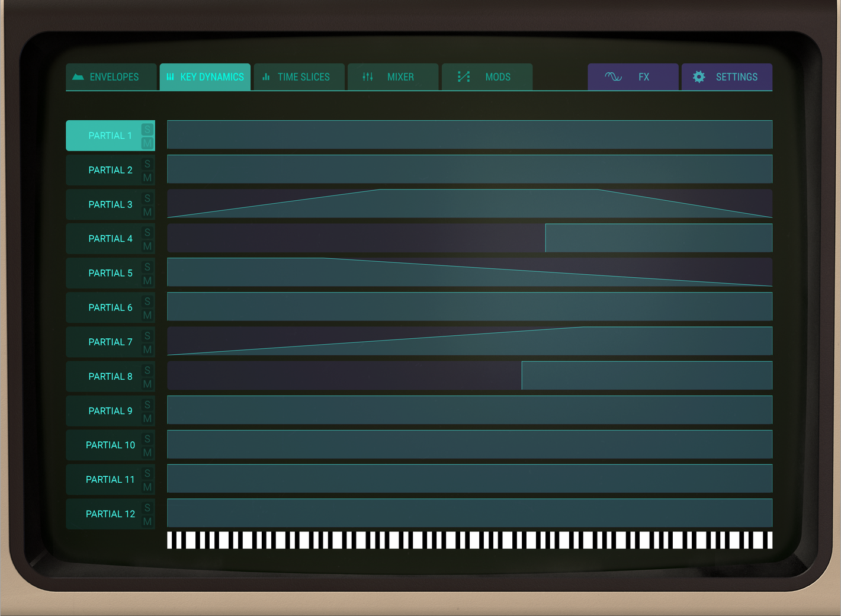Solo Partial 9
Screen dimensions: 841x616
coord(146,403)
